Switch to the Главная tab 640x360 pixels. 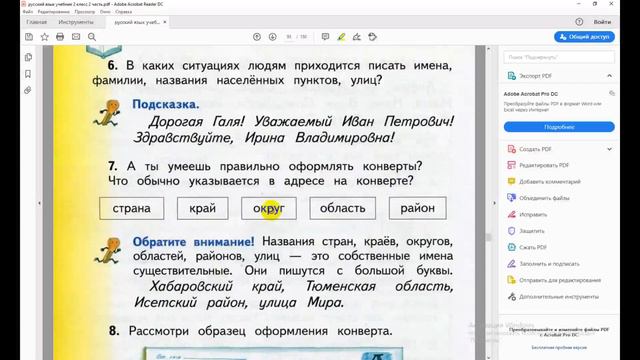coord(36,22)
